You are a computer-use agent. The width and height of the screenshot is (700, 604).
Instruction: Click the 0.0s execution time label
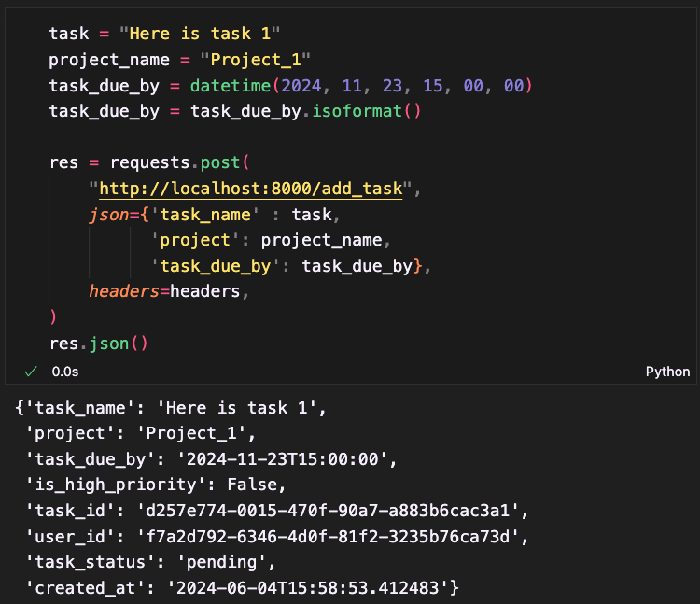tap(65, 372)
